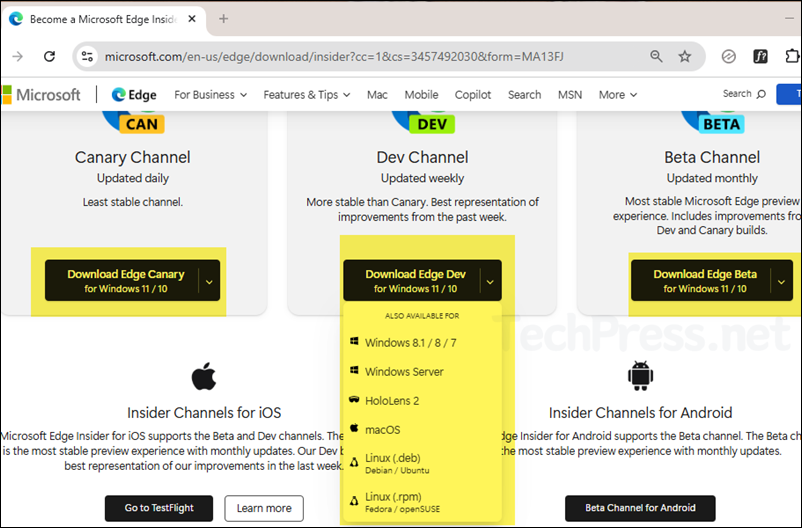Click the Microsoft logo
Viewport: 802px width, 528px height.
coord(41,95)
